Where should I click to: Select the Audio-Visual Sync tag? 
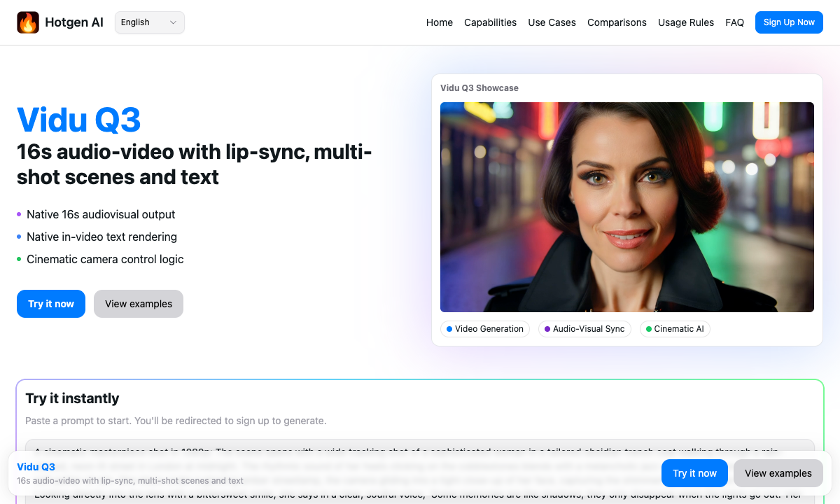(x=584, y=329)
